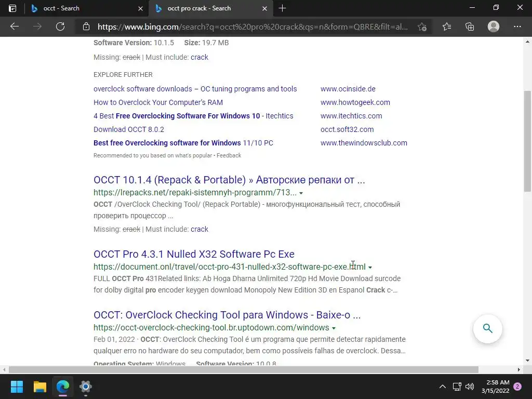Click the Edge icon in taskbar
Image resolution: width=532 pixels, height=399 pixels.
63,387
